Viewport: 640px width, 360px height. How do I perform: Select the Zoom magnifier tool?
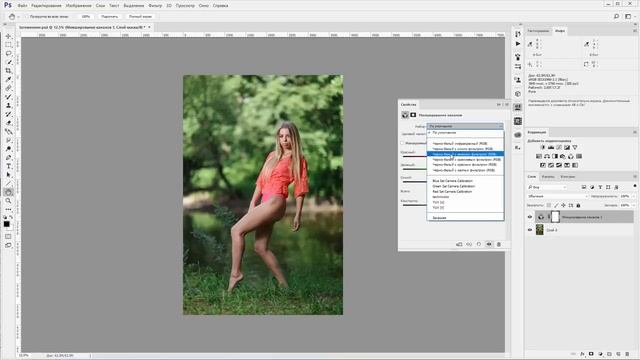click(9, 201)
